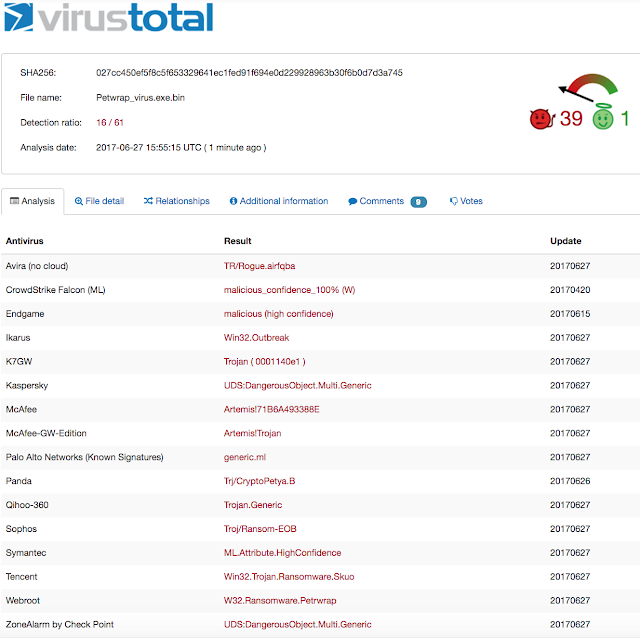Click Panda antivirus name
This screenshot has height=638, width=640.
point(19,481)
